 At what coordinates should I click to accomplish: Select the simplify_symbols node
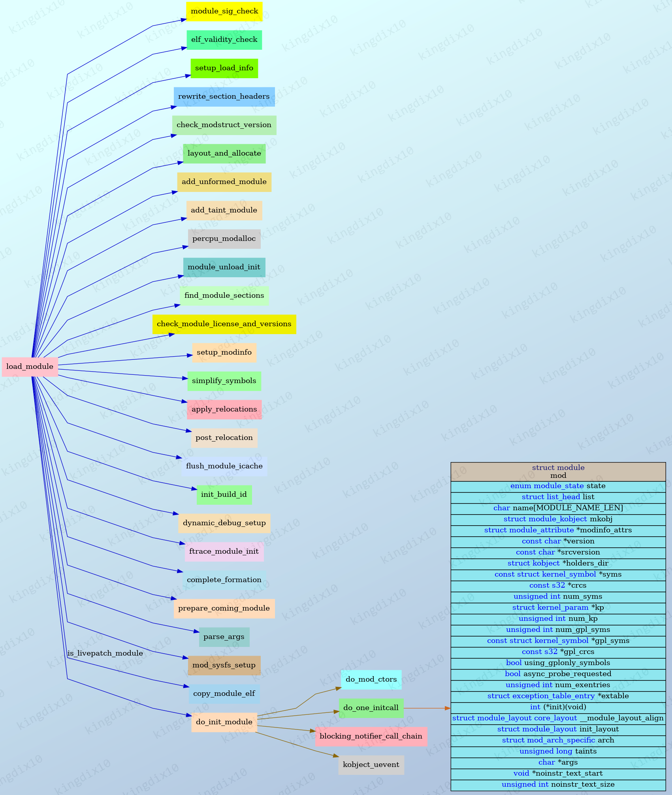pyautogui.click(x=224, y=381)
